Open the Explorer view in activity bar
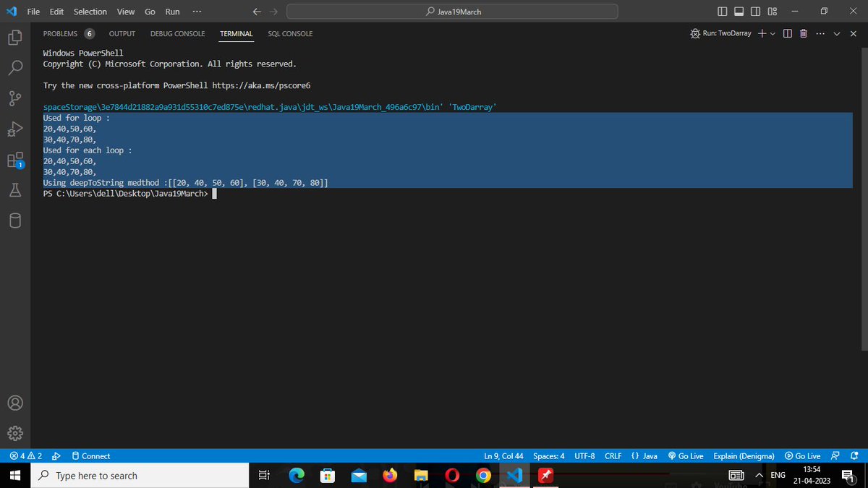868x488 pixels. [x=15, y=36]
